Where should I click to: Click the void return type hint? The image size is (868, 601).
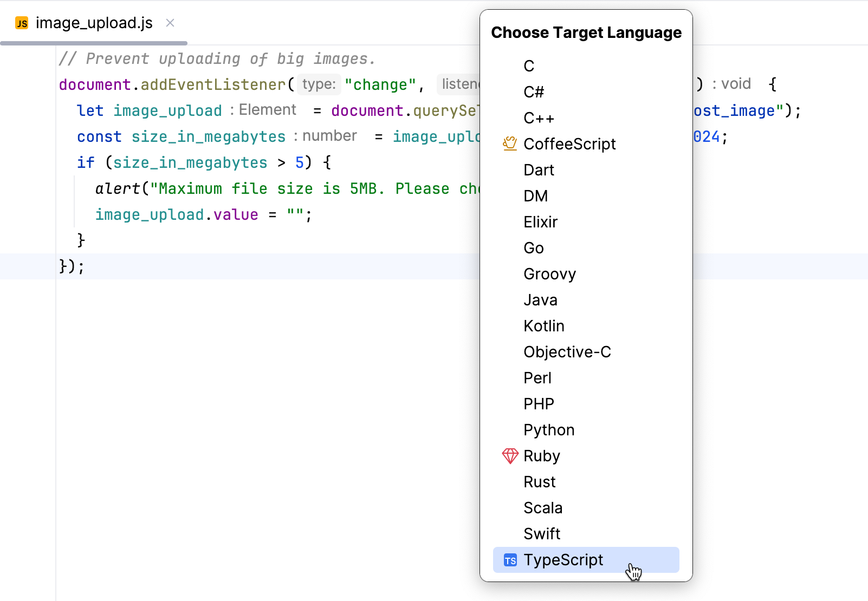pyautogui.click(x=731, y=84)
